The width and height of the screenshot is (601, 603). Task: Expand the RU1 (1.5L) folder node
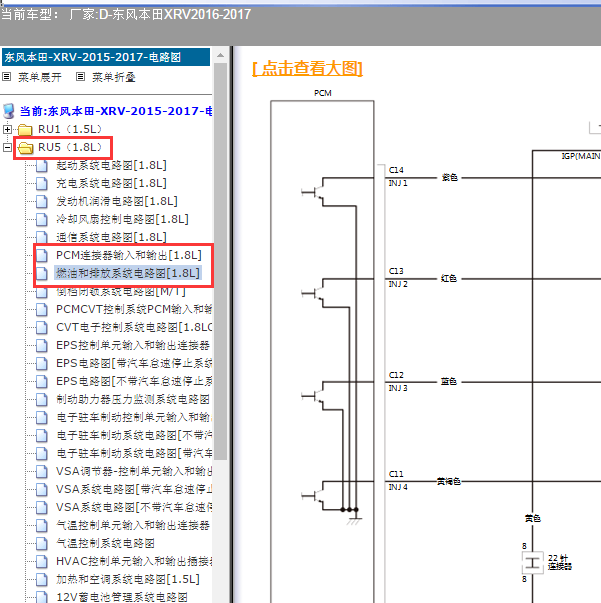point(7,129)
